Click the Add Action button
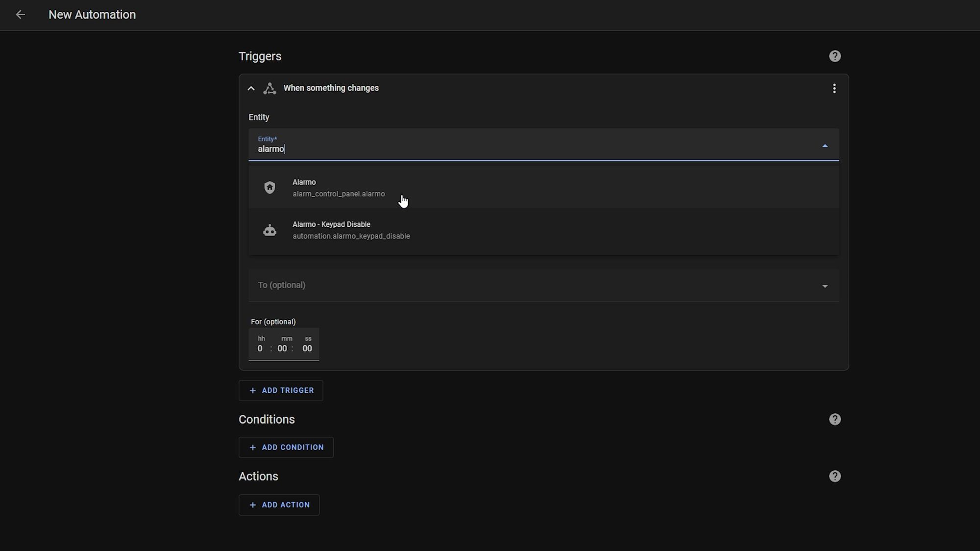This screenshot has height=551, width=980. pyautogui.click(x=279, y=505)
